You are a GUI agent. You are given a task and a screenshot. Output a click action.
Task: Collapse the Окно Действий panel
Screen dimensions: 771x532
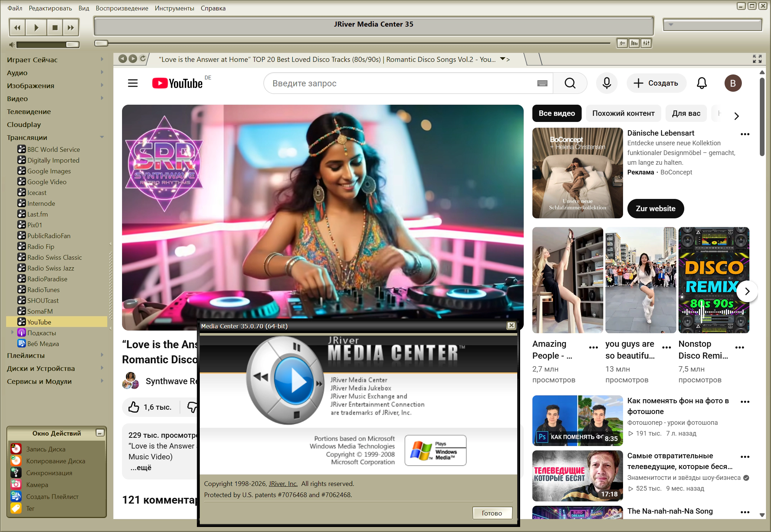tap(100, 433)
